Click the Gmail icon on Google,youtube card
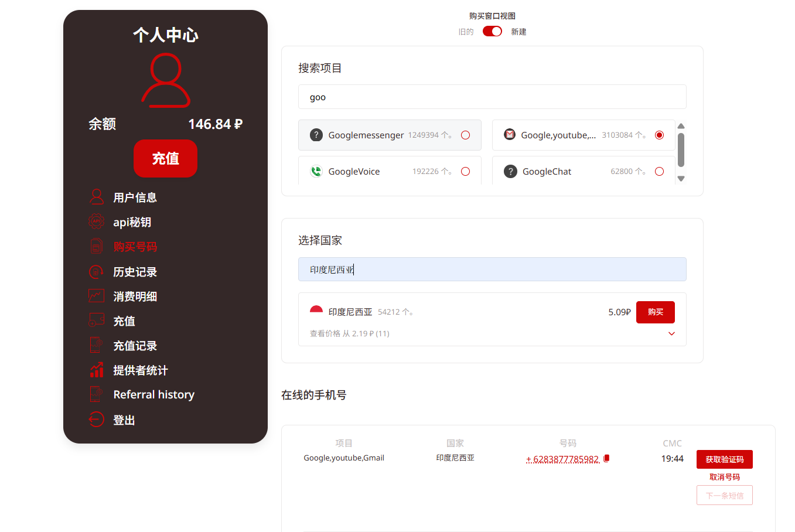 click(x=510, y=135)
